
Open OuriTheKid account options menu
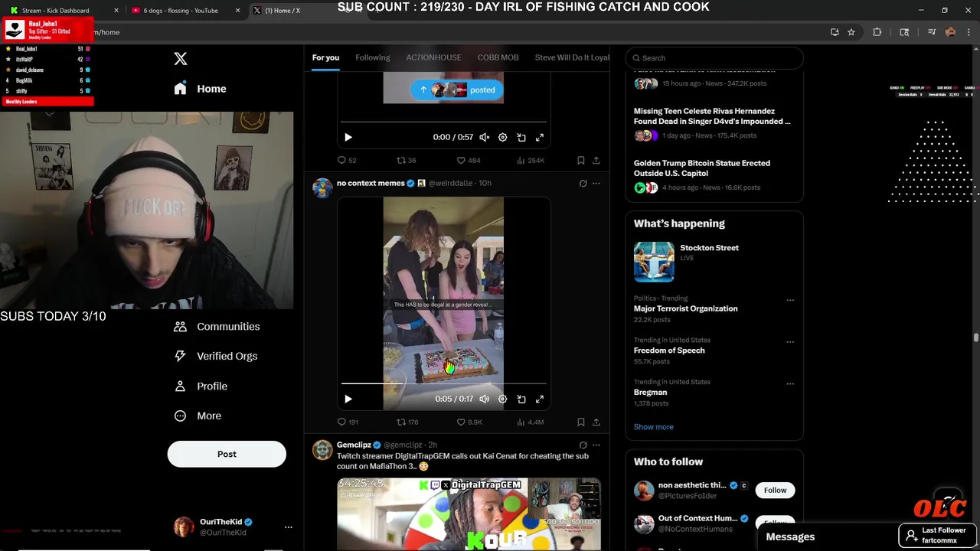(x=289, y=527)
